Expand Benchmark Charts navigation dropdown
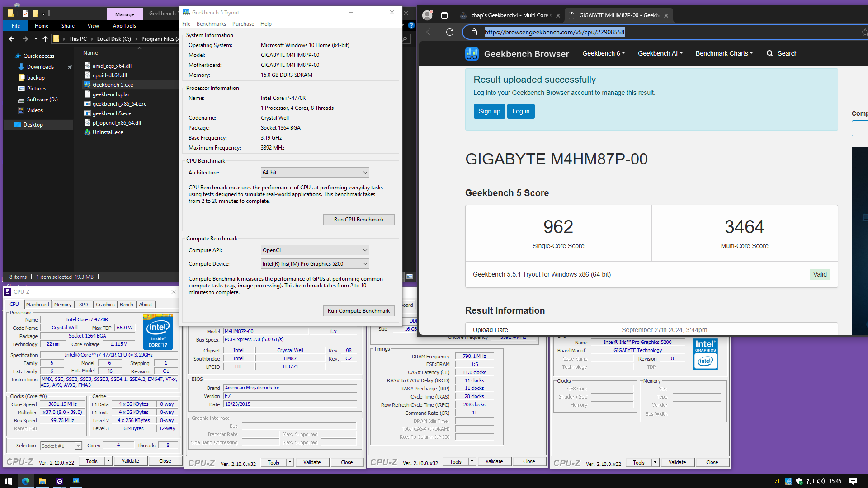The image size is (868, 488). (724, 53)
